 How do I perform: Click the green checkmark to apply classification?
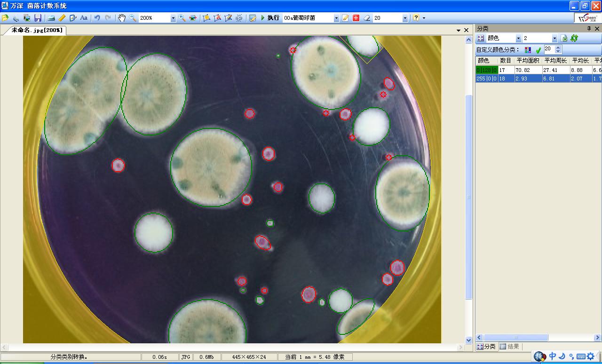click(539, 50)
